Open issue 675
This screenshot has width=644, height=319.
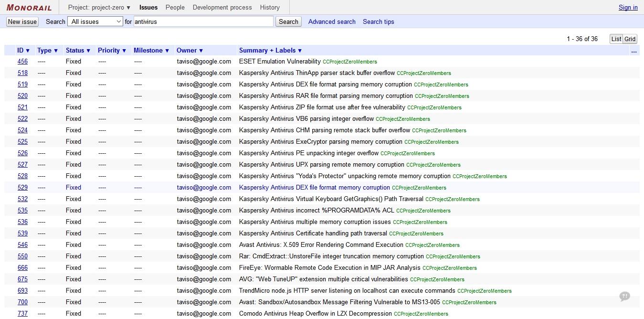click(x=22, y=279)
